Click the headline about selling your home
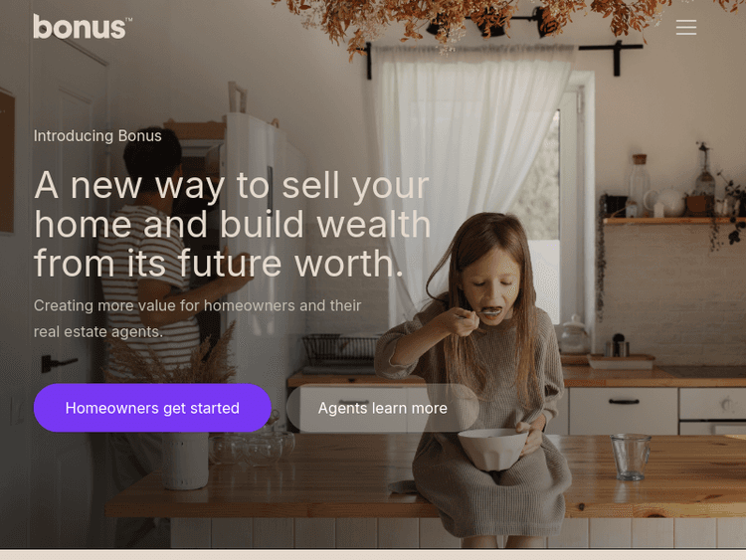746x560 pixels. [x=232, y=224]
